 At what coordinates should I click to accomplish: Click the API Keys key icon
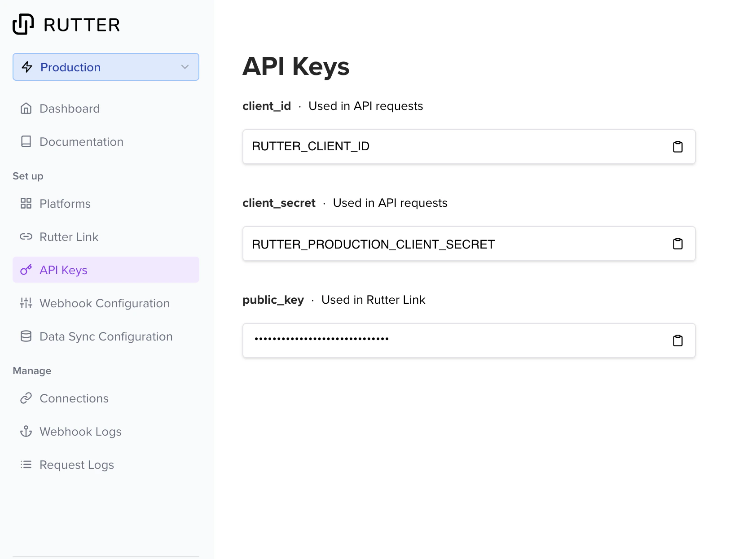click(26, 270)
